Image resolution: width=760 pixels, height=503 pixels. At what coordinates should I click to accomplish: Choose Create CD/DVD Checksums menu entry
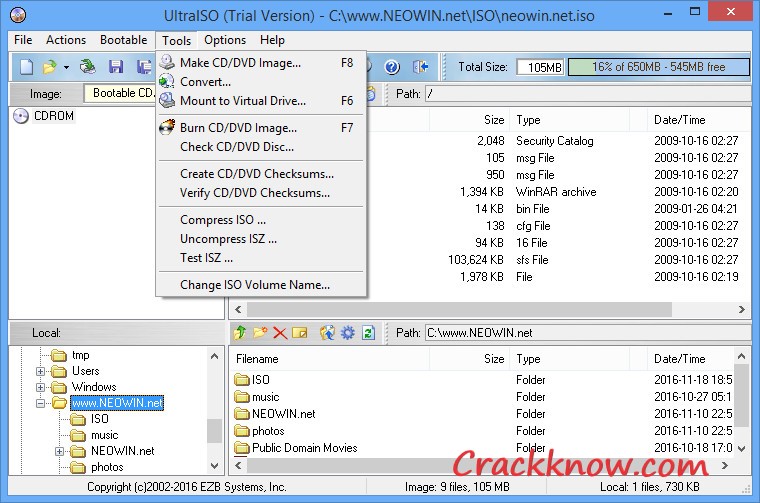click(x=261, y=173)
